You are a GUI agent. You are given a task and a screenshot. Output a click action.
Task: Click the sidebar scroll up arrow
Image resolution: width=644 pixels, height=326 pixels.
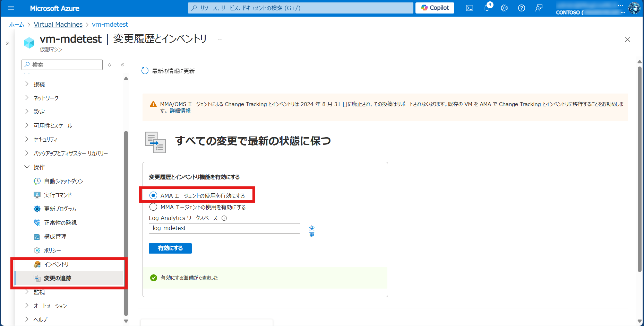coord(126,78)
